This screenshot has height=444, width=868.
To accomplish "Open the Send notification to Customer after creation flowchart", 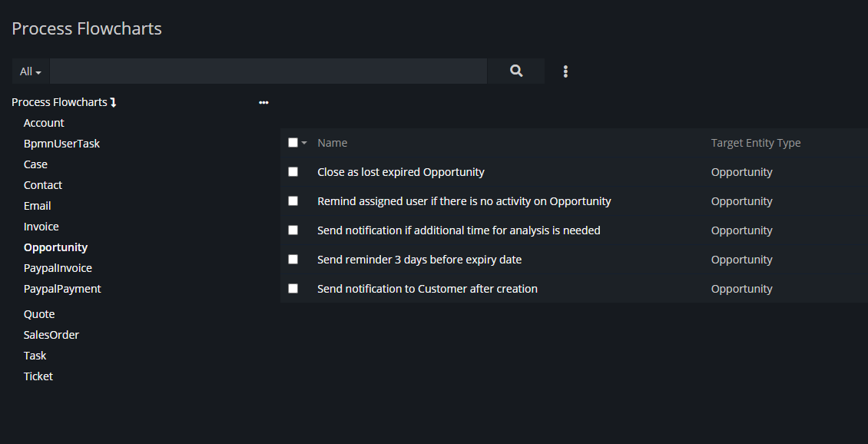I will click(x=427, y=289).
